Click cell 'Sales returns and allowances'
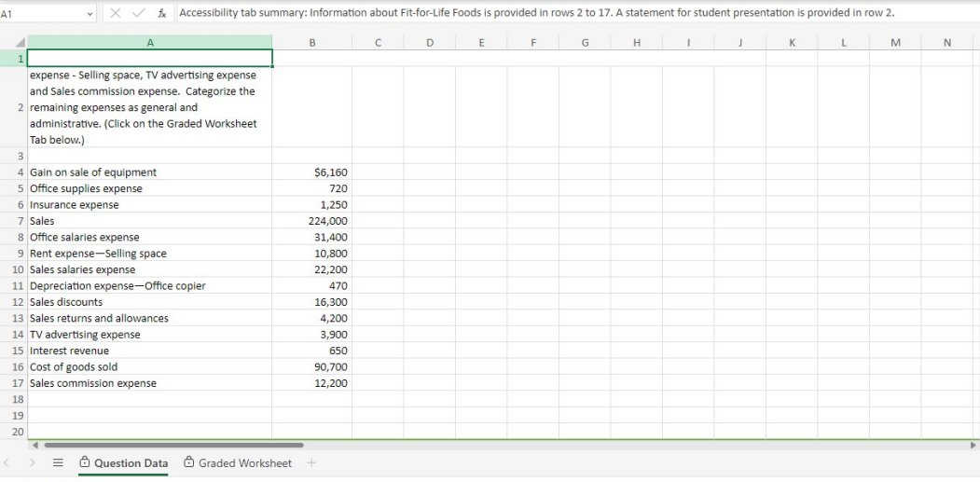 pos(150,318)
